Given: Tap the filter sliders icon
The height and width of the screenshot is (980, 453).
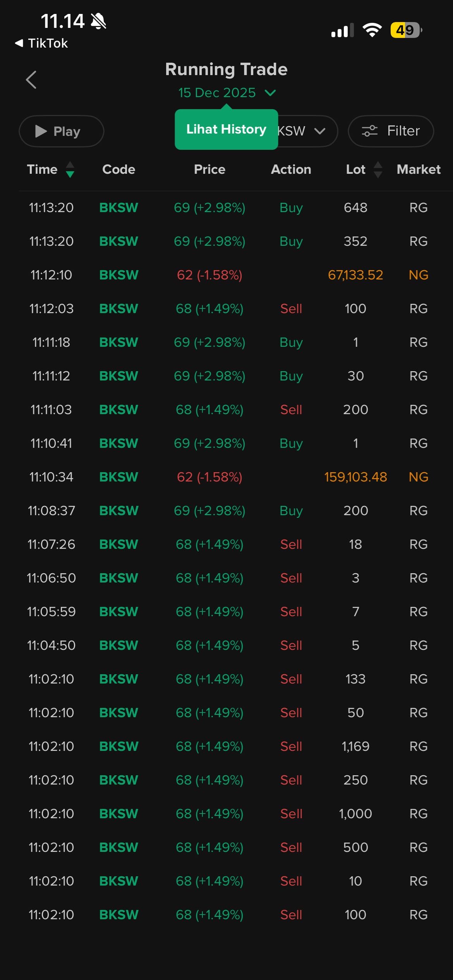Looking at the screenshot, I should 369,131.
